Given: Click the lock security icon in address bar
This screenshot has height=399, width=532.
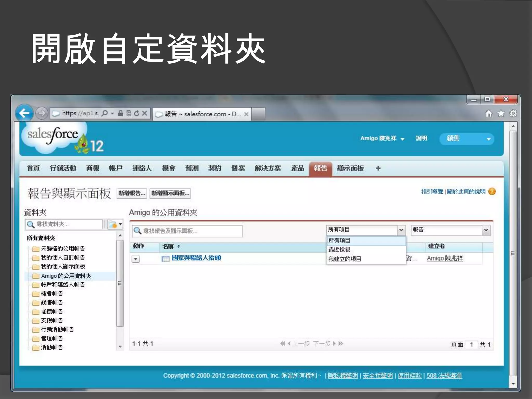Looking at the screenshot, I should point(121,113).
